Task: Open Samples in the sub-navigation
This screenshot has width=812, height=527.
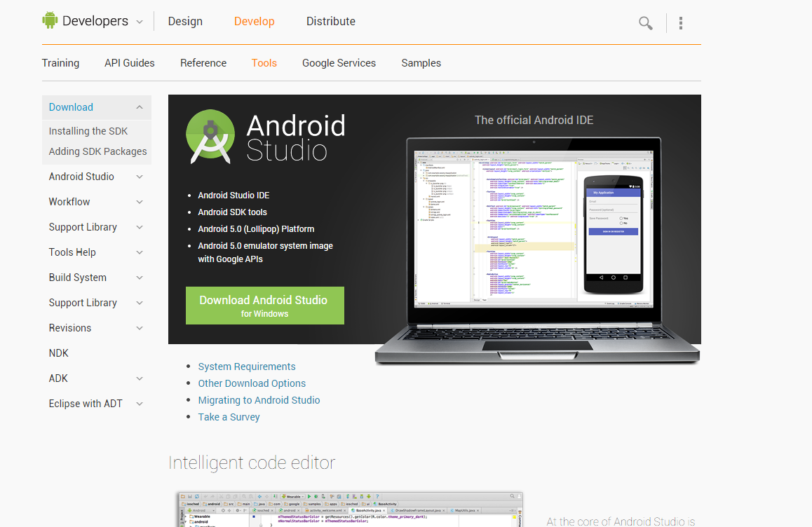Action: [x=421, y=63]
